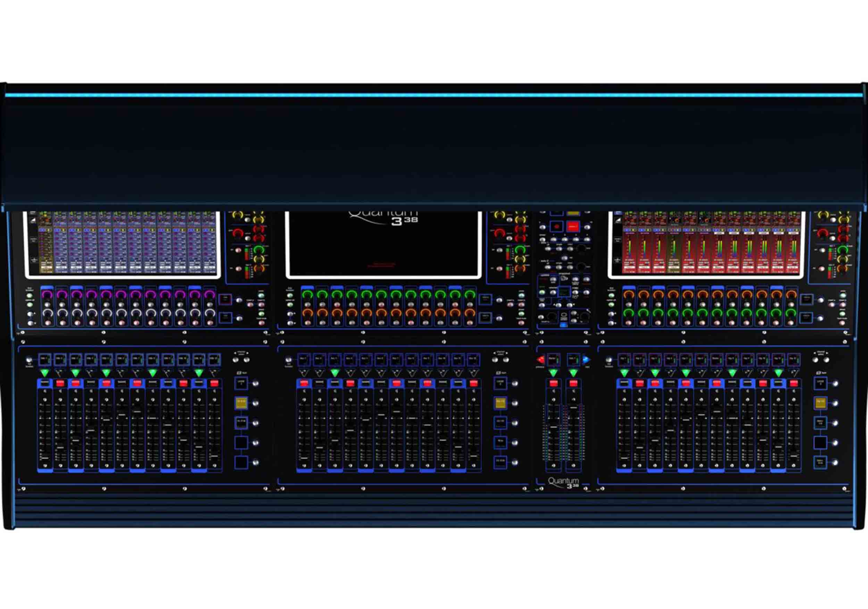Tap the left touchscreen showing purple channel strips

tap(123, 244)
